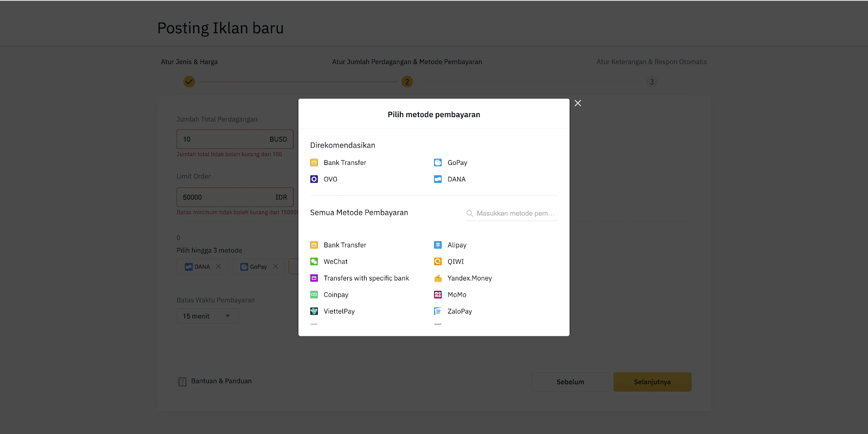Image resolution: width=868 pixels, height=434 pixels.
Task: Select GoPay payment method label
Action: tap(457, 163)
